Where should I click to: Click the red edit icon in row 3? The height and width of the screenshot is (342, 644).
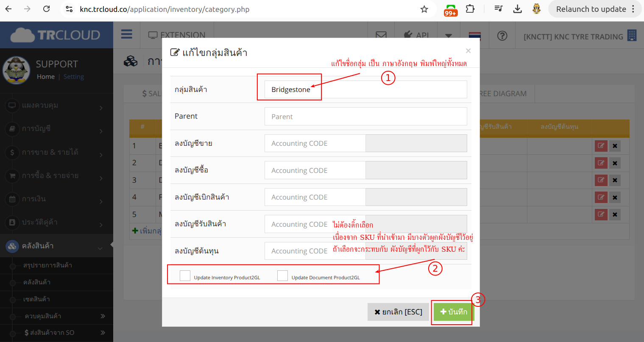pos(601,180)
